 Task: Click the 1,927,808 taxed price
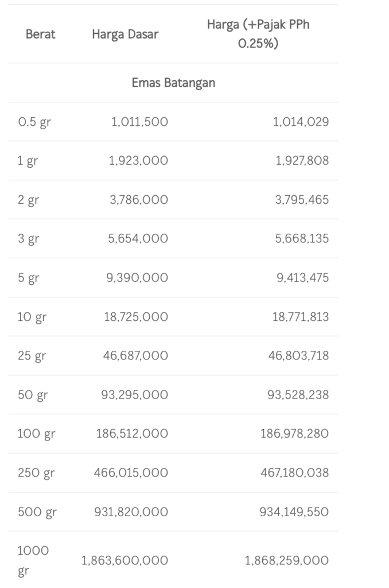pos(302,161)
